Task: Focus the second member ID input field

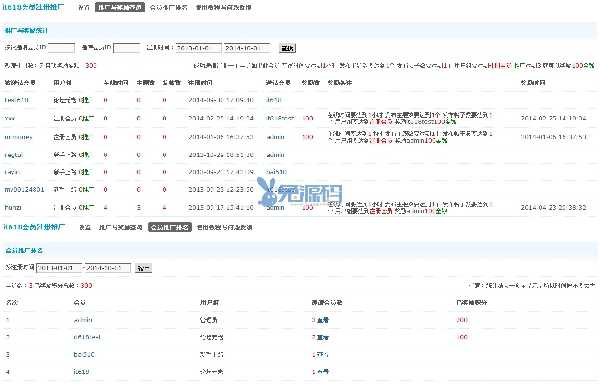Action: 127,48
